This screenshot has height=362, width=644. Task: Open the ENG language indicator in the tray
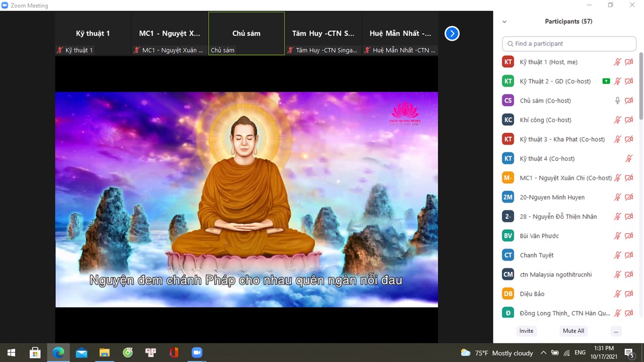tap(580, 352)
